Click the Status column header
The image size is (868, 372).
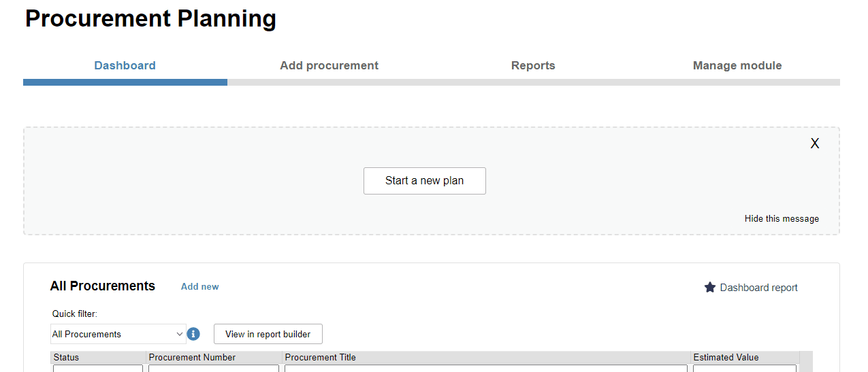[98, 357]
